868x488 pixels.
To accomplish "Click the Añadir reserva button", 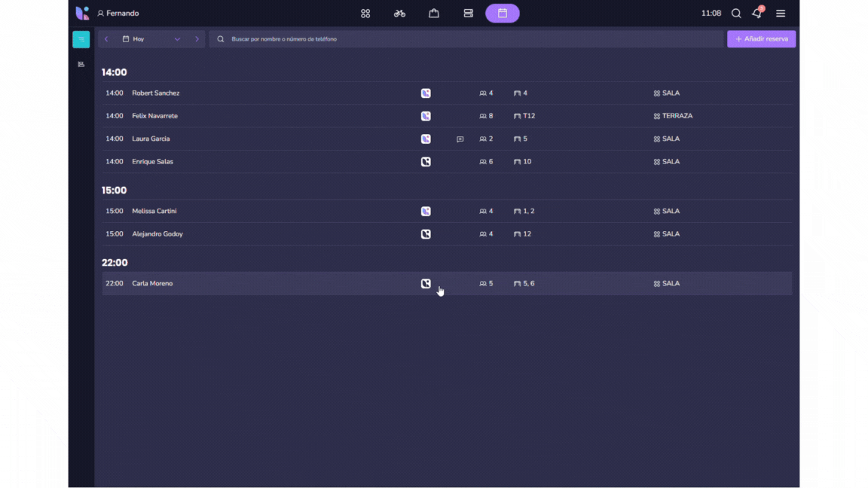I will pos(761,39).
